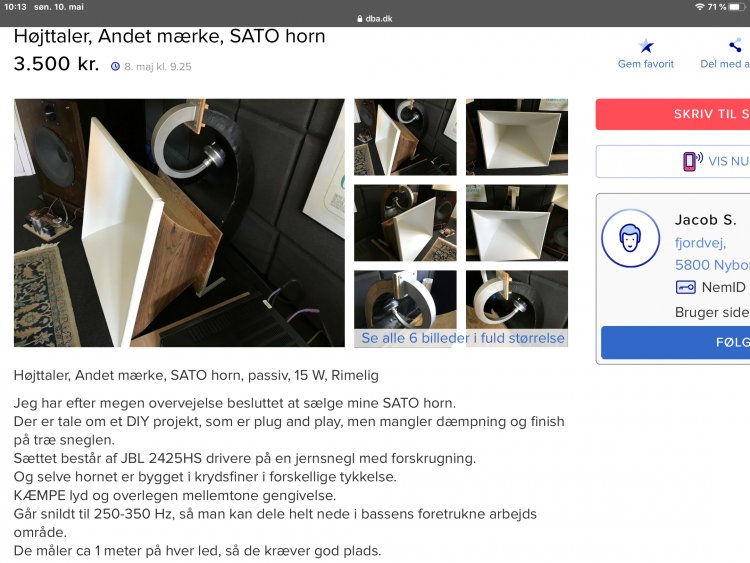The image size is (750, 563).
Task: Open the fjordvej address link
Action: click(x=700, y=243)
